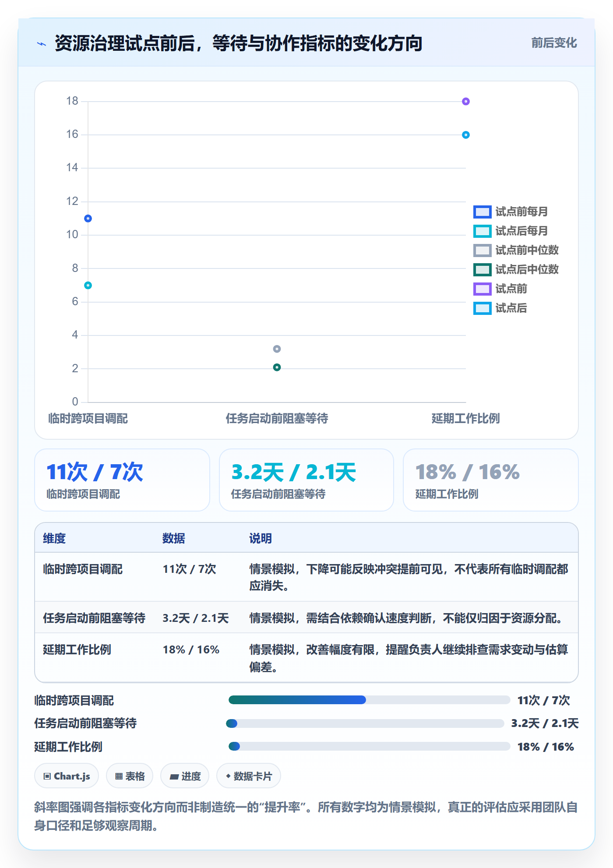Click the main title 资源治理试点前后

pos(239,43)
